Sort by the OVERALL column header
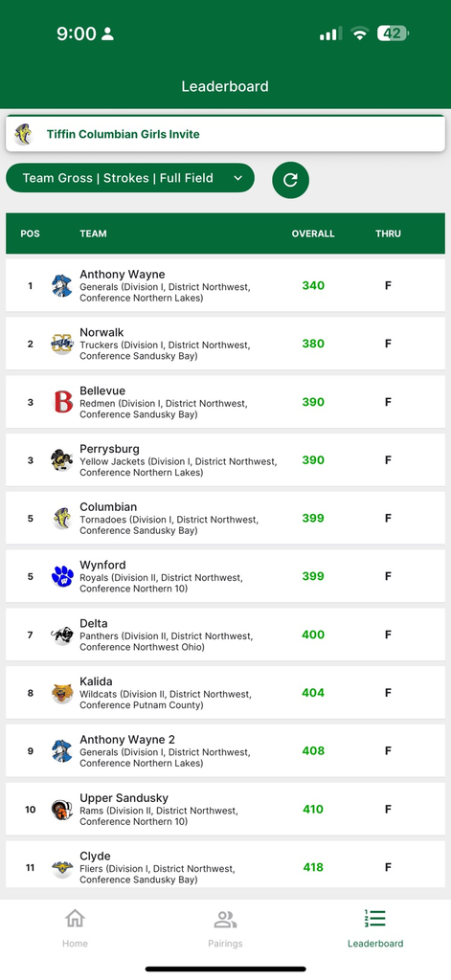The height and width of the screenshot is (980, 451). (313, 234)
